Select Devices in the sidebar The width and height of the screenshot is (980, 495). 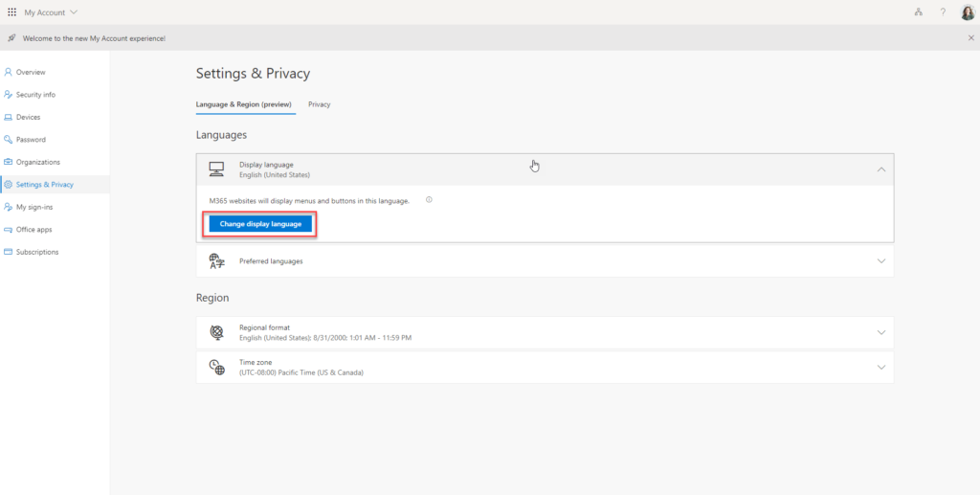[28, 117]
